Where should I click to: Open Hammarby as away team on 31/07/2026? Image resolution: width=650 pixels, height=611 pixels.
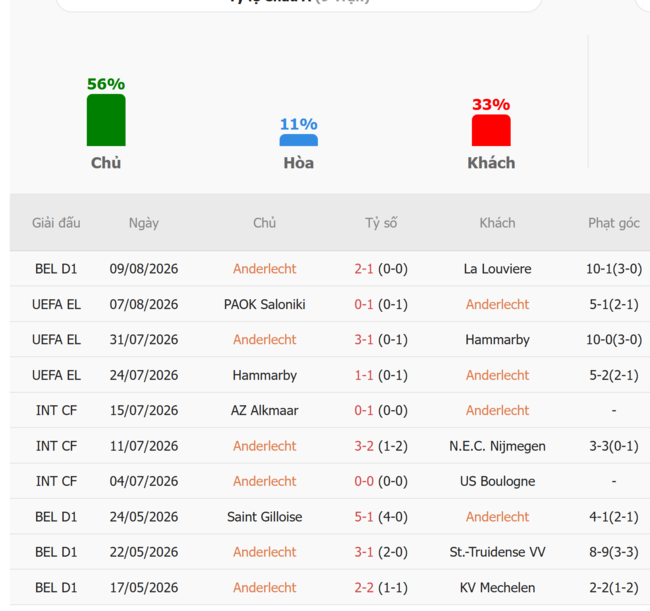[497, 339]
